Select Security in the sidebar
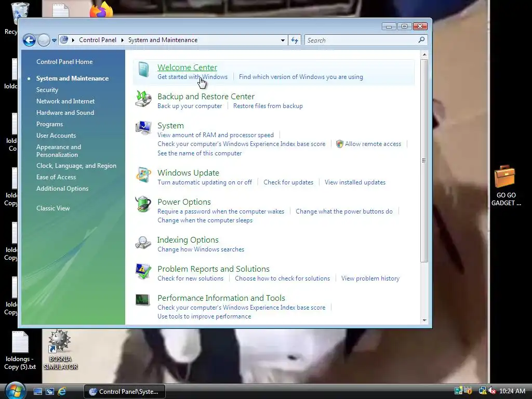Image resolution: width=532 pixels, height=399 pixels. [47, 90]
